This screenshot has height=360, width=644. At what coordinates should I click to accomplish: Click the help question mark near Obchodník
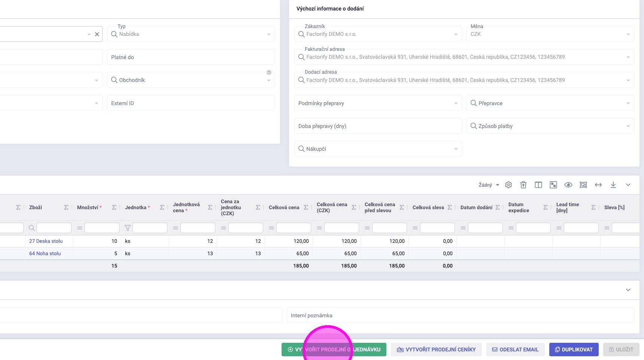coord(269,73)
